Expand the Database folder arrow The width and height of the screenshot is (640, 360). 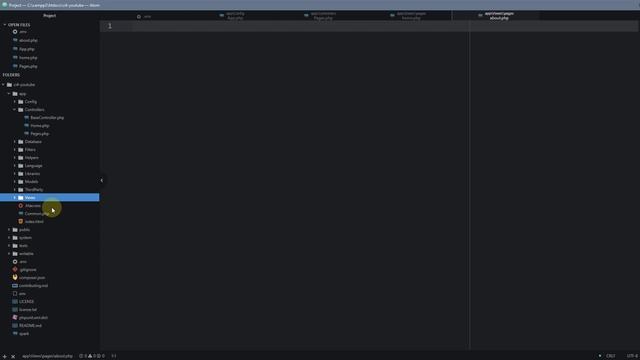pyautogui.click(x=15, y=142)
